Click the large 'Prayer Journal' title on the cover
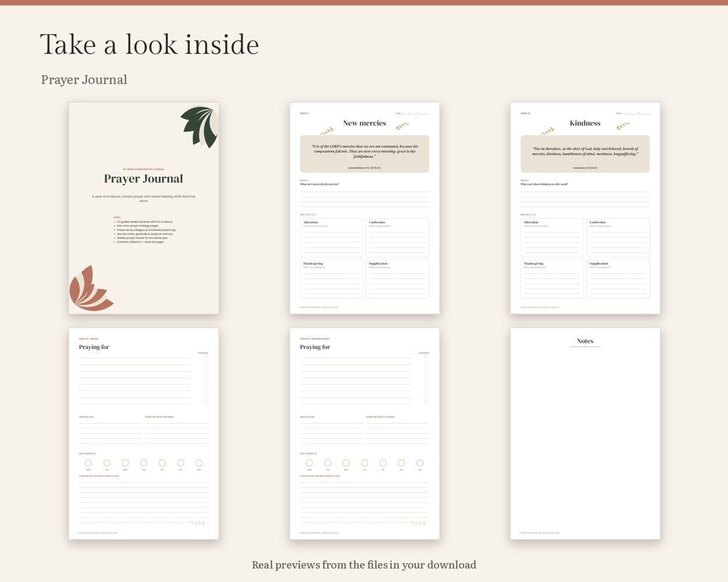 143,179
